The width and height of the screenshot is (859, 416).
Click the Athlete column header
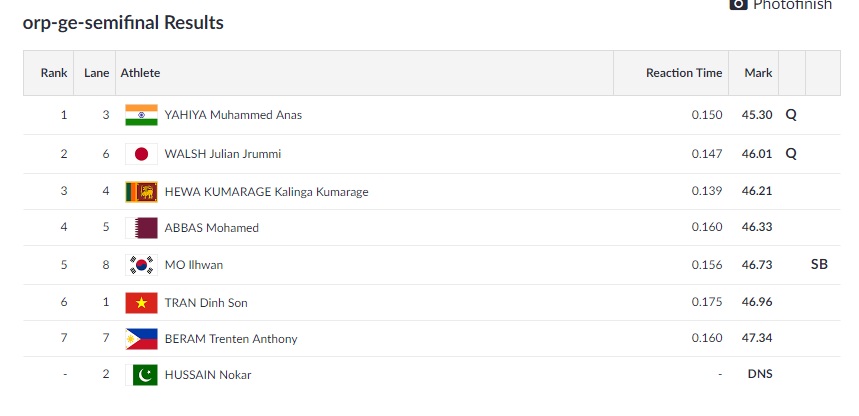pyautogui.click(x=140, y=73)
